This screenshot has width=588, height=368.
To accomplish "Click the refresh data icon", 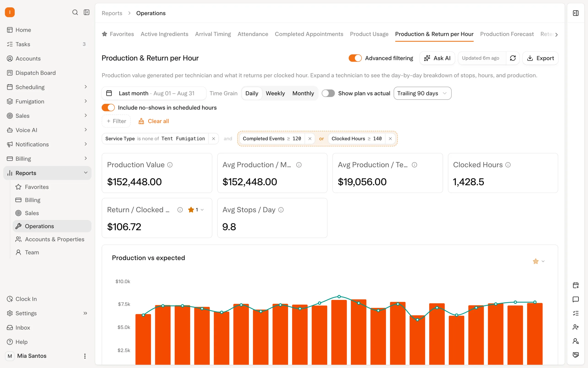I will tap(513, 58).
